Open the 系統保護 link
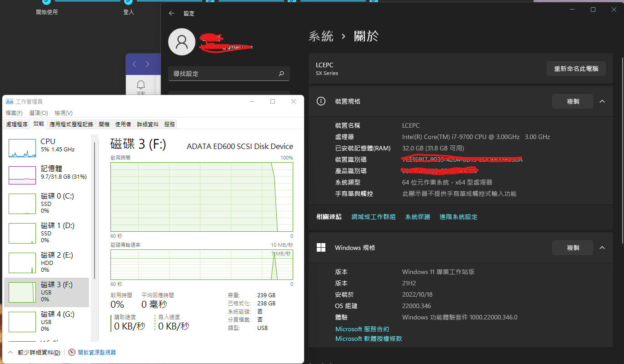This screenshot has width=624, height=364. (418, 217)
